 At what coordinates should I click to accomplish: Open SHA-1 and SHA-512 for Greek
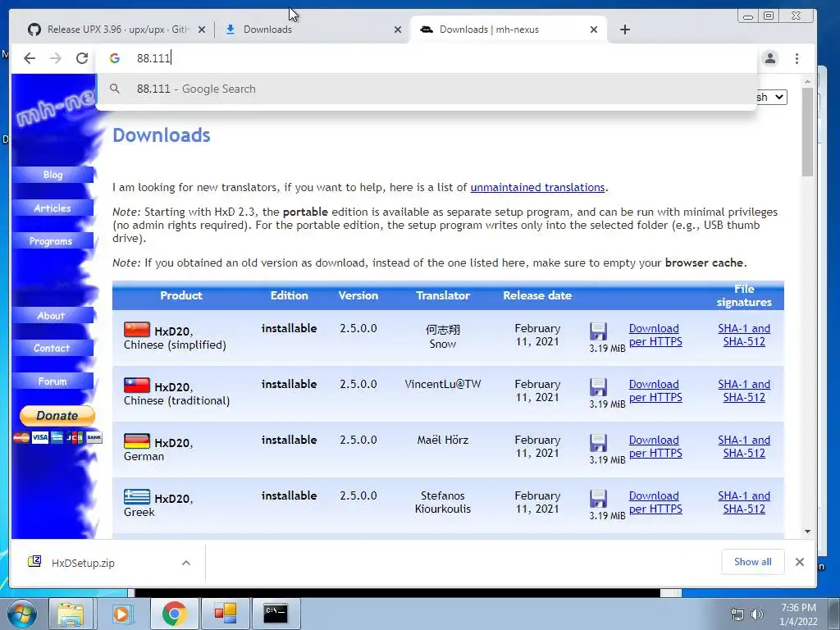[x=743, y=502]
